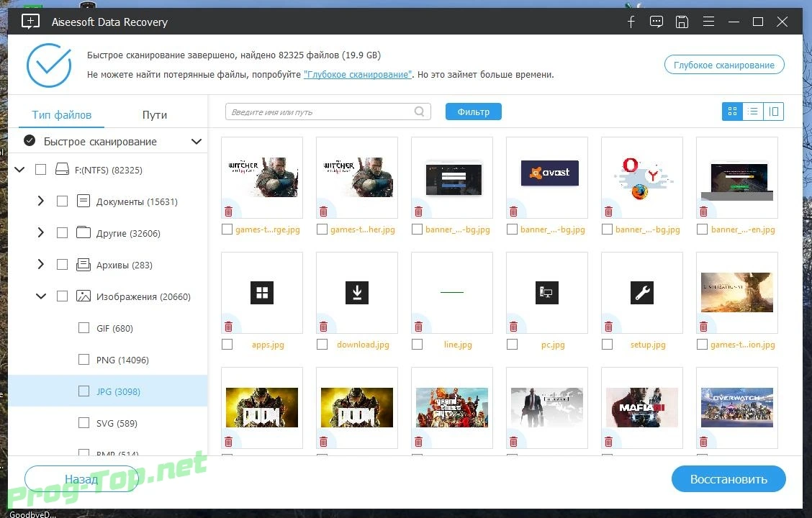The width and height of the screenshot is (812, 518).
Task: Click the Назад back button
Action: [81, 479]
